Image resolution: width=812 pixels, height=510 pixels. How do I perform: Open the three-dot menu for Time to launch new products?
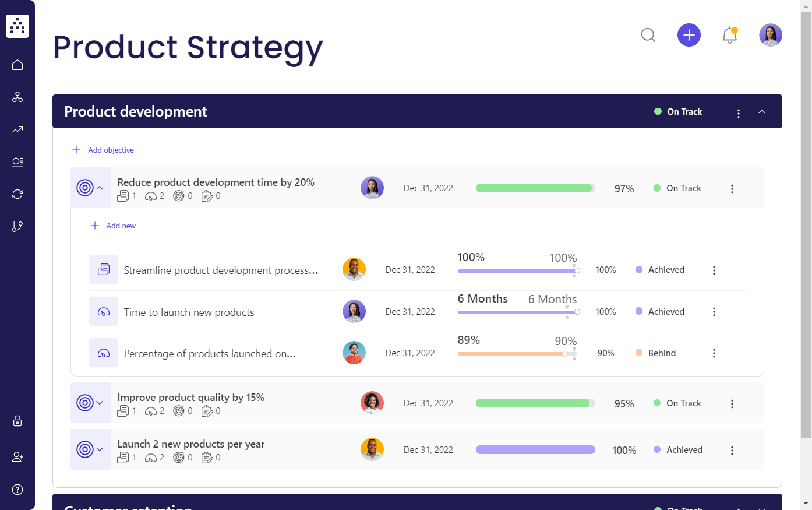coord(714,311)
